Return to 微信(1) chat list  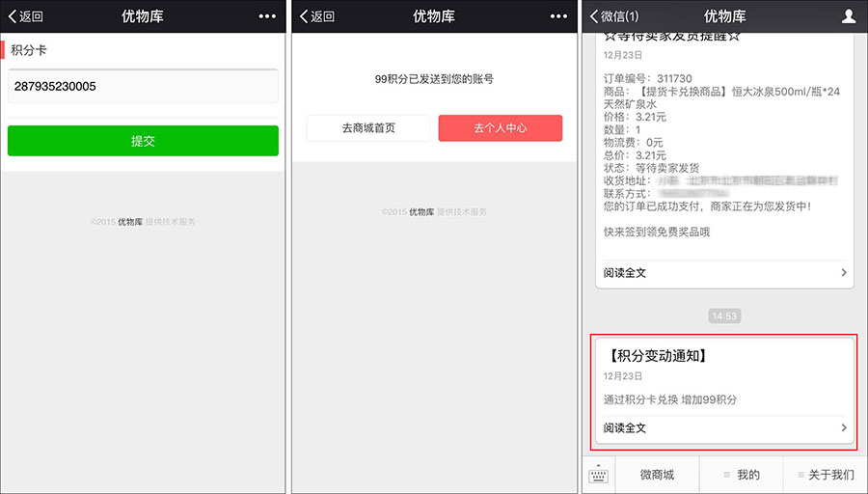(613, 16)
